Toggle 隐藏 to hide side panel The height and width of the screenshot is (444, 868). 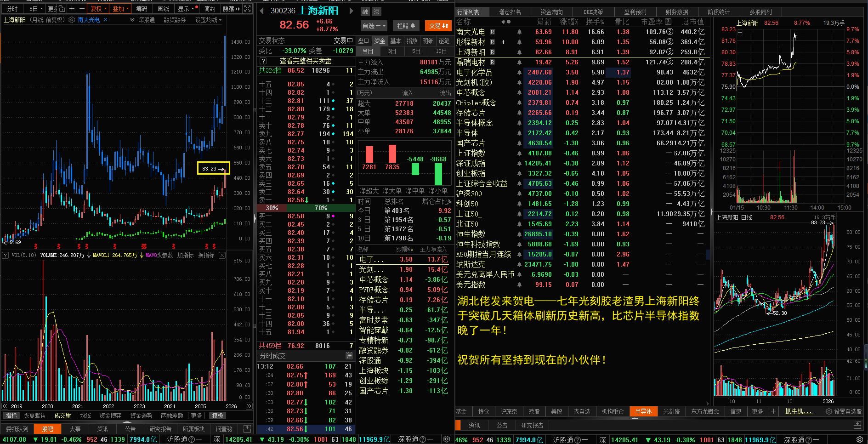coord(231,9)
